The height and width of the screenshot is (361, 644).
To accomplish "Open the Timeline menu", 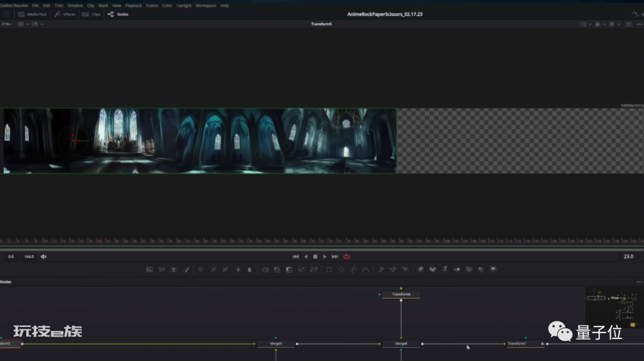I will click(75, 6).
